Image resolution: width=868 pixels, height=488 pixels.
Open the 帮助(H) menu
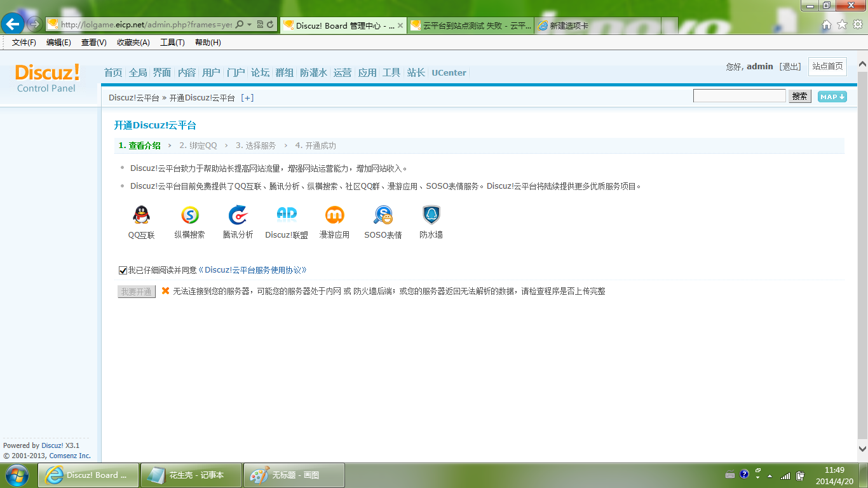pyautogui.click(x=208, y=43)
